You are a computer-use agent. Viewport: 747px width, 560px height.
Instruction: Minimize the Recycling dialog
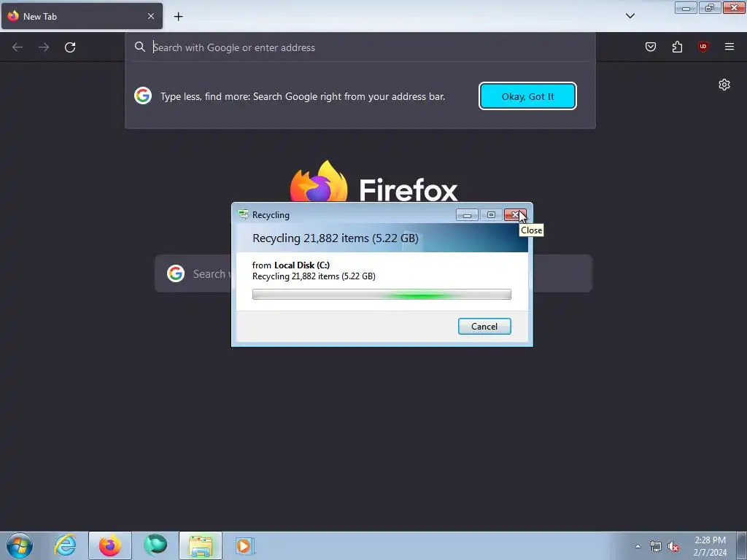click(467, 215)
